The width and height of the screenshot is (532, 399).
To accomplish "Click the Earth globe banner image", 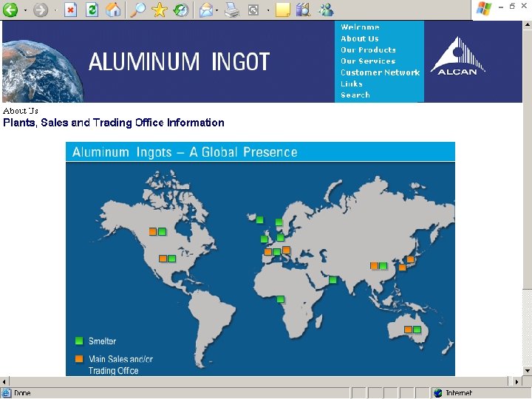I will tap(42, 71).
